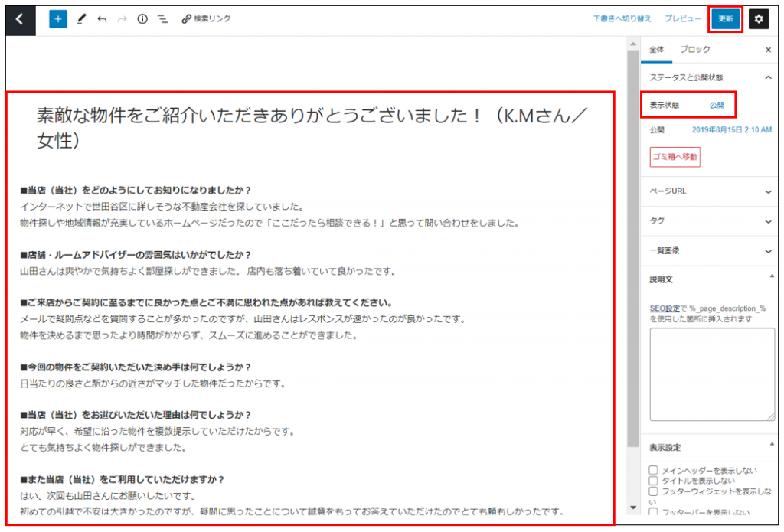Screen dimensions: 784x532
Task: Open the info details icon
Action: click(142, 19)
